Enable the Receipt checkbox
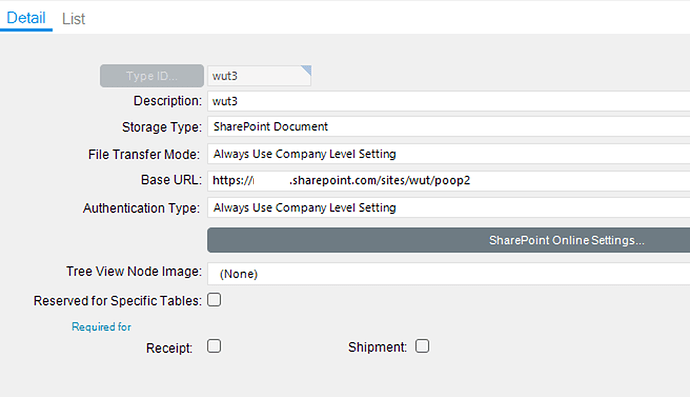 [x=214, y=346]
